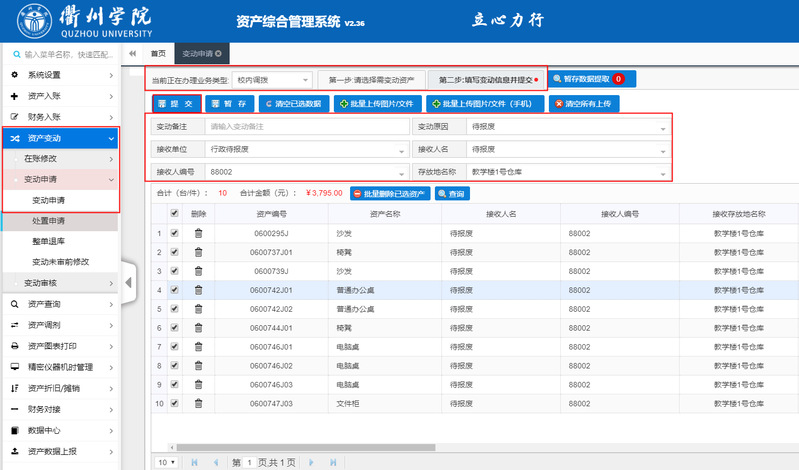The height and width of the screenshot is (470, 799).
Task: Click 清空已选数据 button
Action: click(x=294, y=103)
